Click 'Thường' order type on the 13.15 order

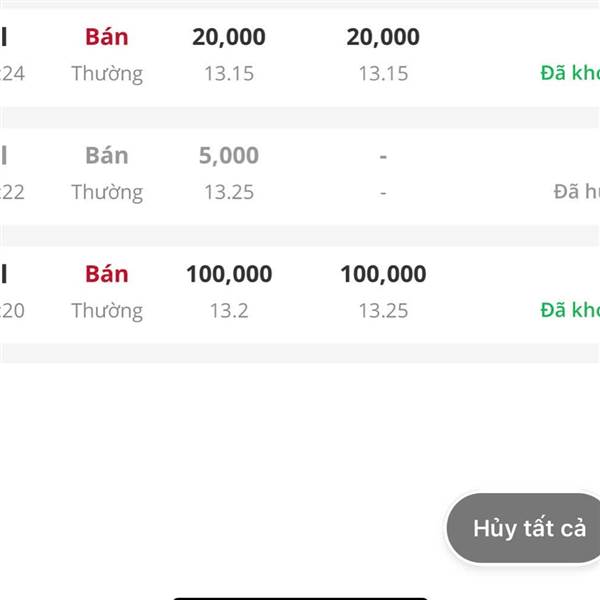tap(107, 74)
